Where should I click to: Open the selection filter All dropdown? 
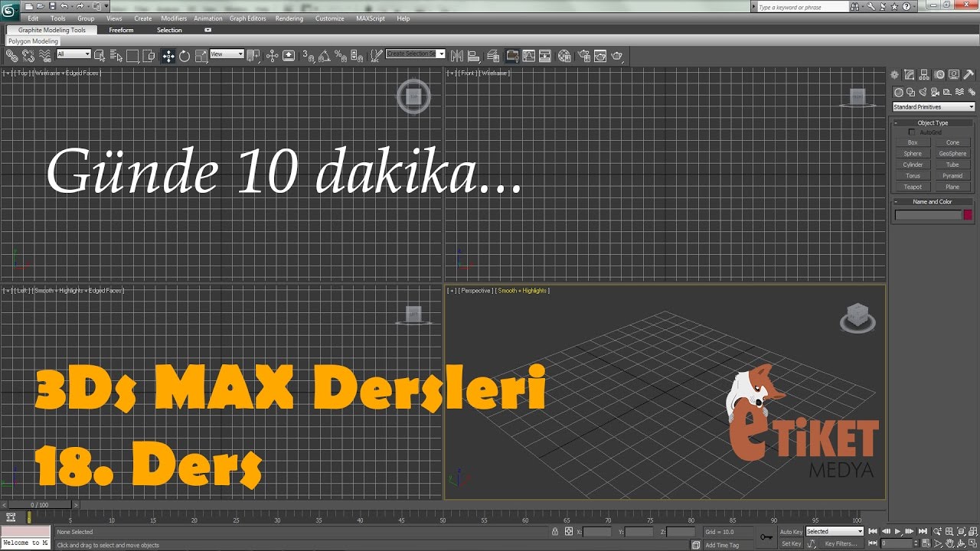(x=73, y=54)
